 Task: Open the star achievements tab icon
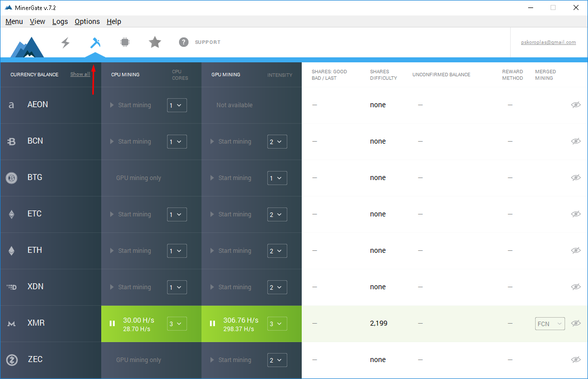click(x=155, y=42)
